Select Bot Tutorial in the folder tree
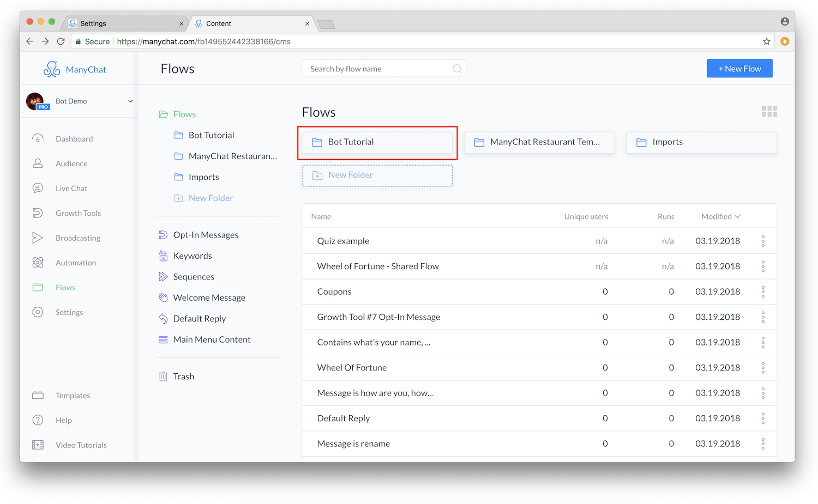Screen dimensions: 818x504 click(211, 135)
